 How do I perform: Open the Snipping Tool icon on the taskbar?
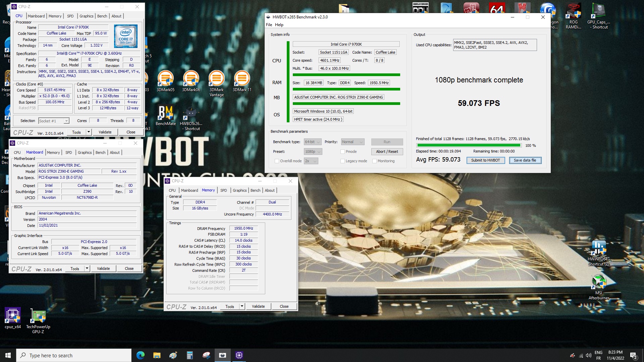point(206,355)
